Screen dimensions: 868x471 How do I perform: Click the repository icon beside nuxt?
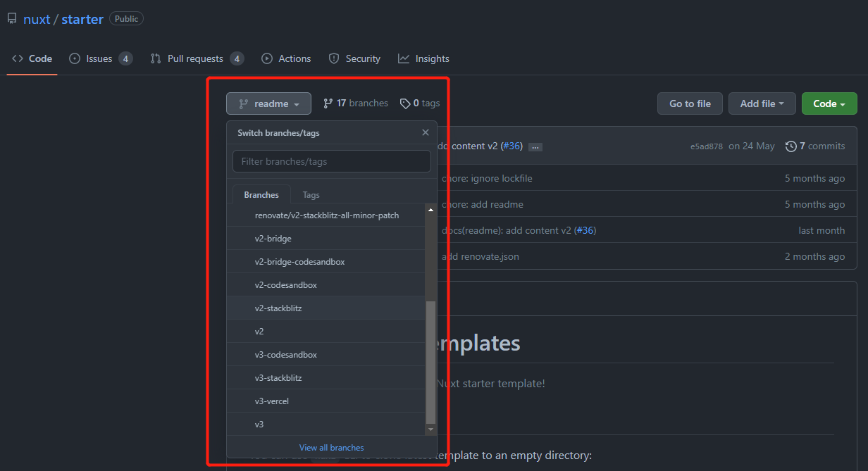(x=12, y=19)
